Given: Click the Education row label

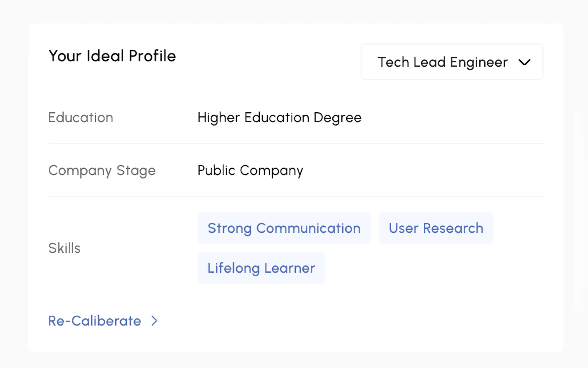Looking at the screenshot, I should tap(81, 117).
